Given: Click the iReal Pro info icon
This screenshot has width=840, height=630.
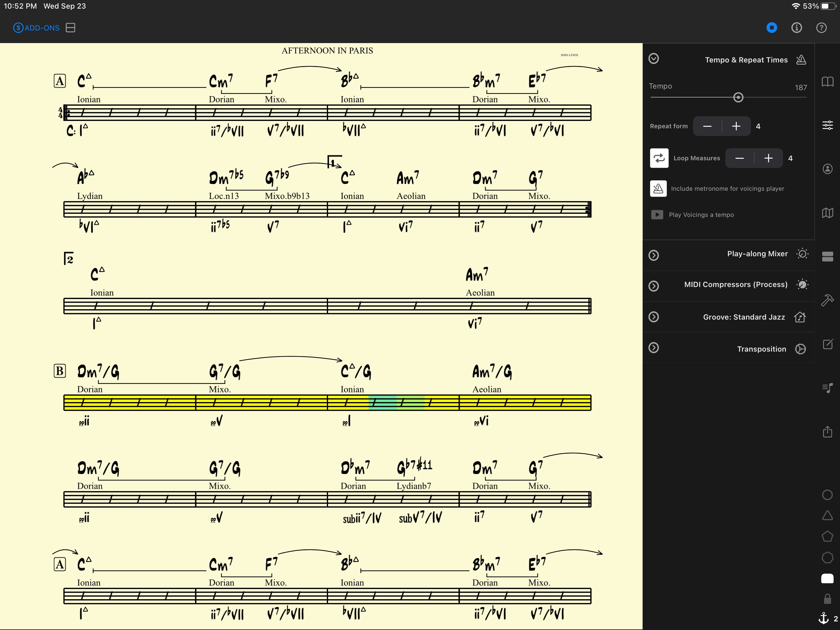Looking at the screenshot, I should point(796,28).
